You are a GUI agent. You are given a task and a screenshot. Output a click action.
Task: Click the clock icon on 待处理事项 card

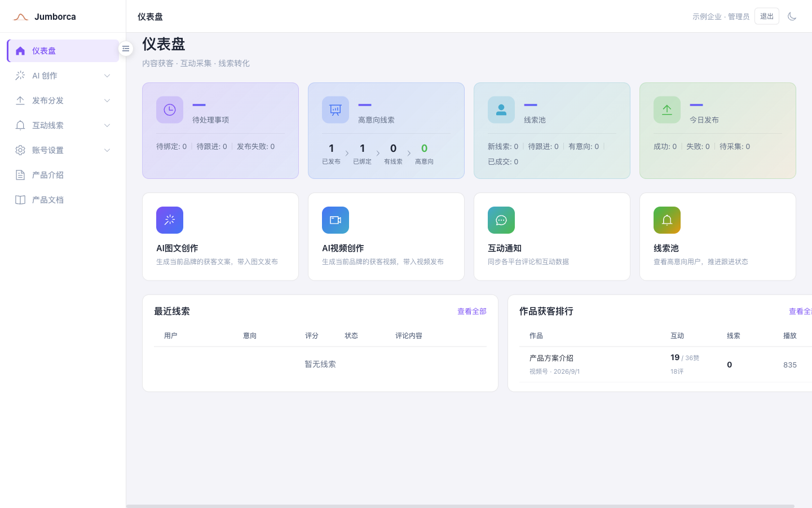[170, 110]
